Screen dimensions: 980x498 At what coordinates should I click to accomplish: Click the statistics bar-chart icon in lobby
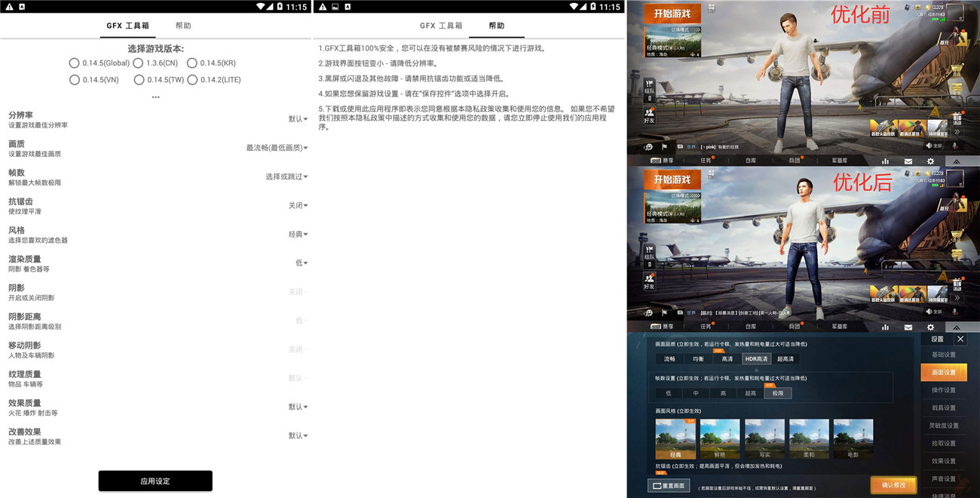[x=886, y=161]
